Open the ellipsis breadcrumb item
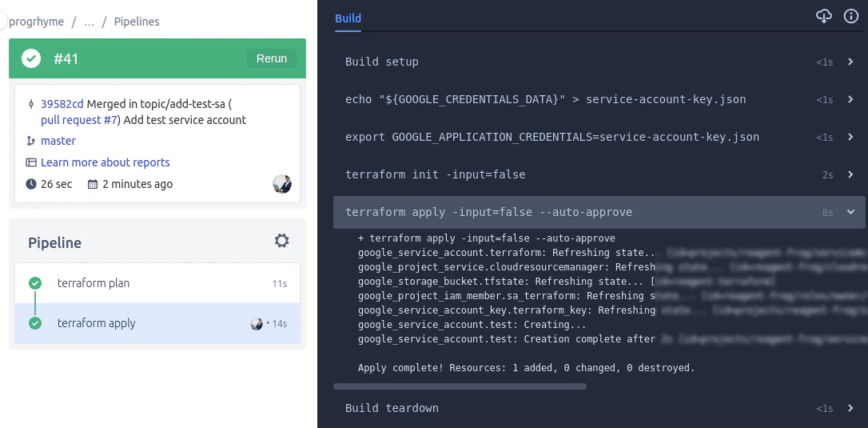The image size is (868, 428). click(90, 22)
